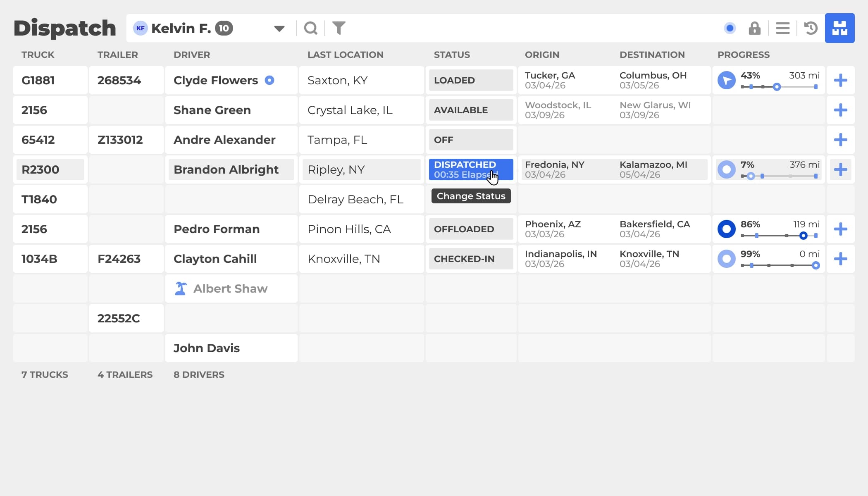Sort by the TRAILER column header

click(118, 55)
